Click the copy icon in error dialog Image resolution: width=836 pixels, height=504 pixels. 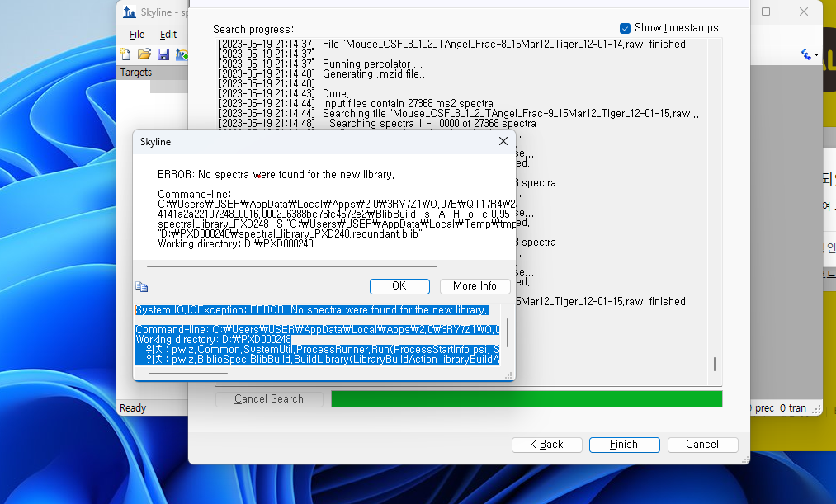(142, 287)
